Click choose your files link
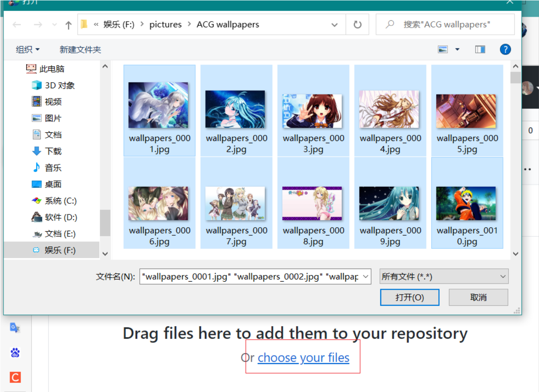539x392 pixels. 303,358
